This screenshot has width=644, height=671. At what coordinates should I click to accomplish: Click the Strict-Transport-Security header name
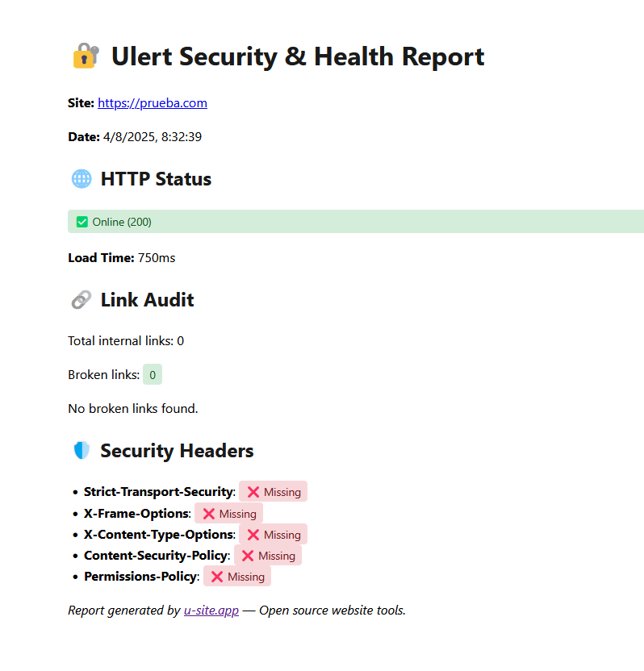[x=159, y=492]
